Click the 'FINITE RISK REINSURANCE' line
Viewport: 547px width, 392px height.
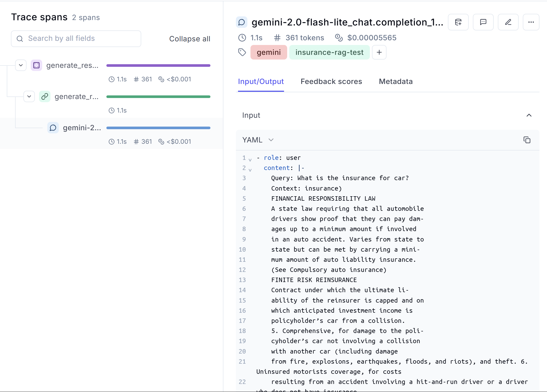tap(314, 280)
